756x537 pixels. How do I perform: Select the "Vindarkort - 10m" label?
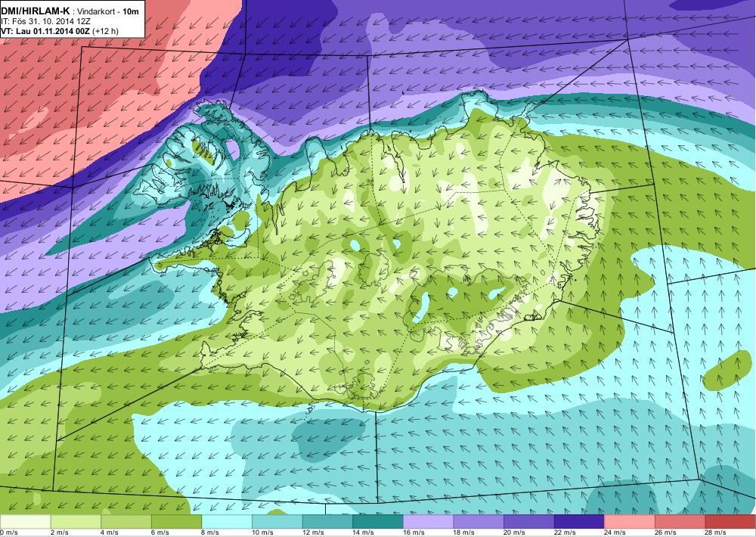(107, 11)
